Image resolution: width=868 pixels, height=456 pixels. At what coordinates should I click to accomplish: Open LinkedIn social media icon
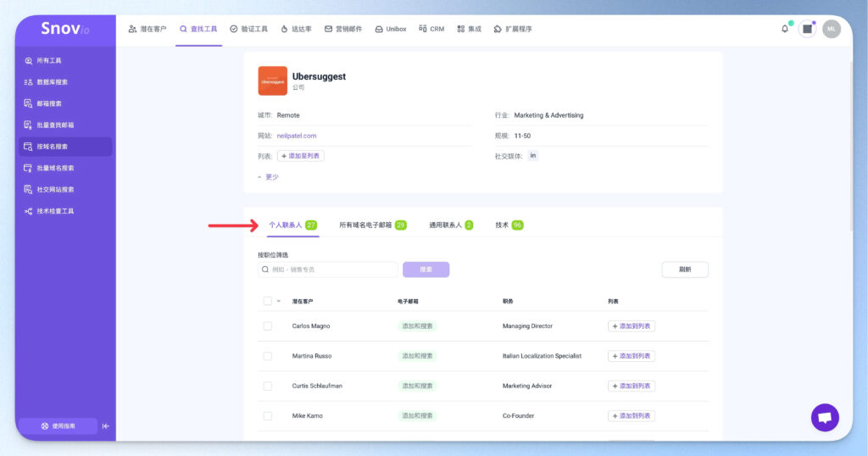532,155
